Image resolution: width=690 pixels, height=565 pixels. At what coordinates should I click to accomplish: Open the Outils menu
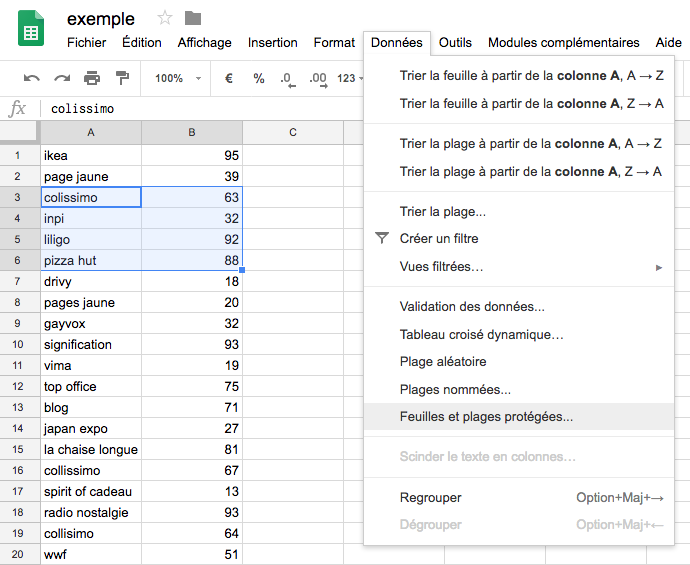455,43
